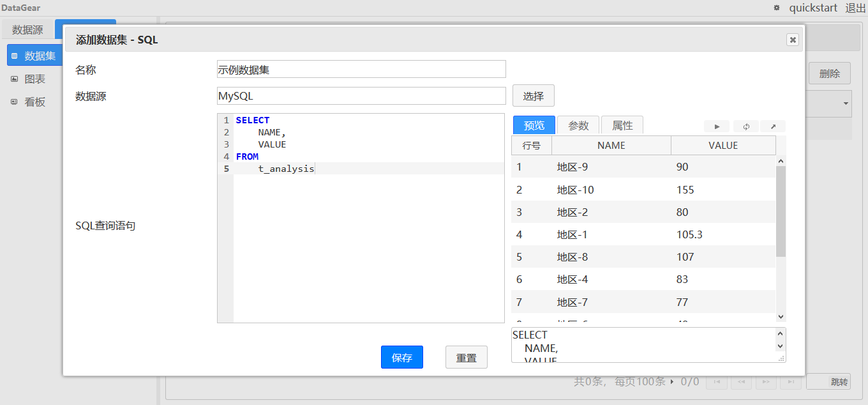Jump to last page using pagination icon
The height and width of the screenshot is (405, 868).
click(790, 381)
